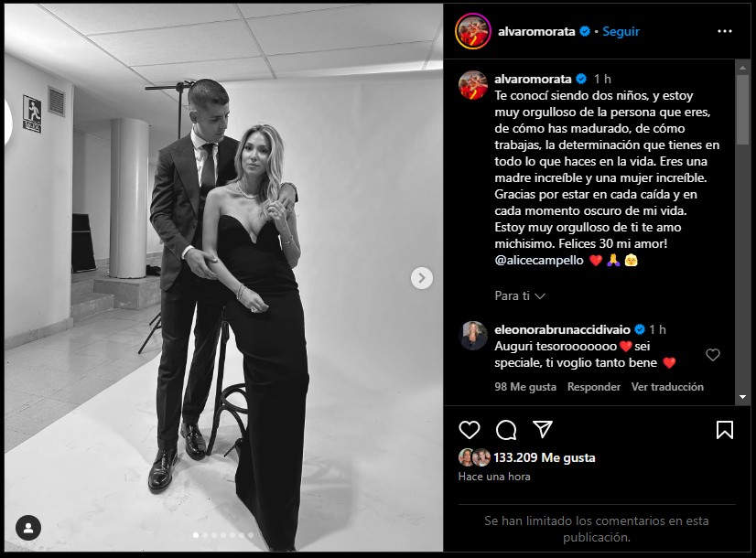Expand the "Para ti" comment sort dropdown
This screenshot has height=558, width=756.
pyautogui.click(x=520, y=295)
